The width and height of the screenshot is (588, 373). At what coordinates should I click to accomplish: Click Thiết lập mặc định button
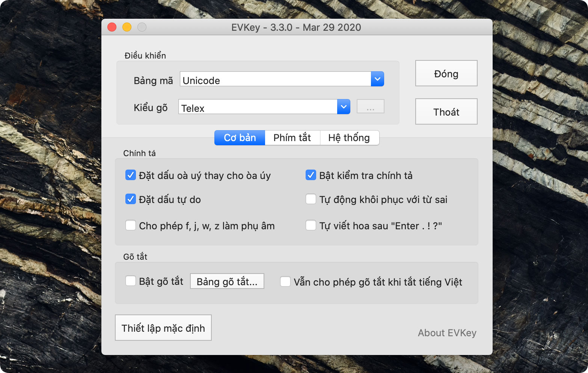(x=163, y=328)
